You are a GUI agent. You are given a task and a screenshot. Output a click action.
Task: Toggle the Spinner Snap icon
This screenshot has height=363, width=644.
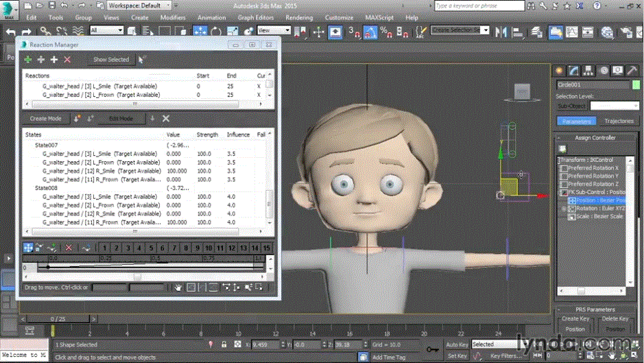pos(403,32)
